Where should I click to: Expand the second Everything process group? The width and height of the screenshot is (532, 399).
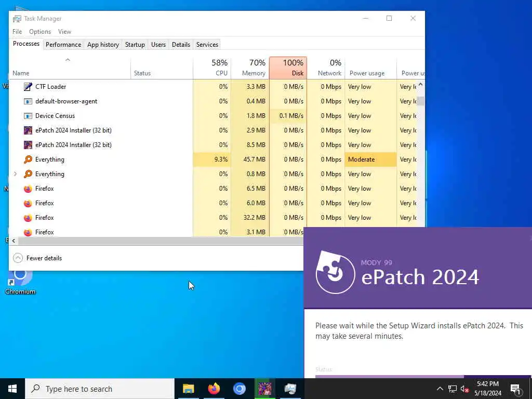(x=15, y=174)
